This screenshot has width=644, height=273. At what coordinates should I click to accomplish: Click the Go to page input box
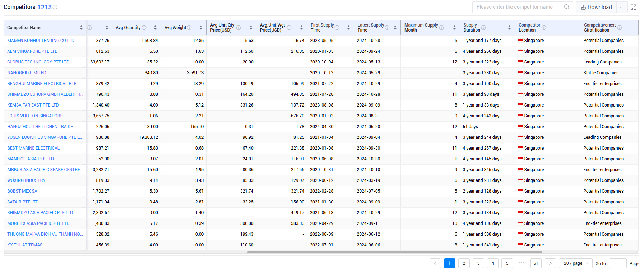click(x=618, y=263)
